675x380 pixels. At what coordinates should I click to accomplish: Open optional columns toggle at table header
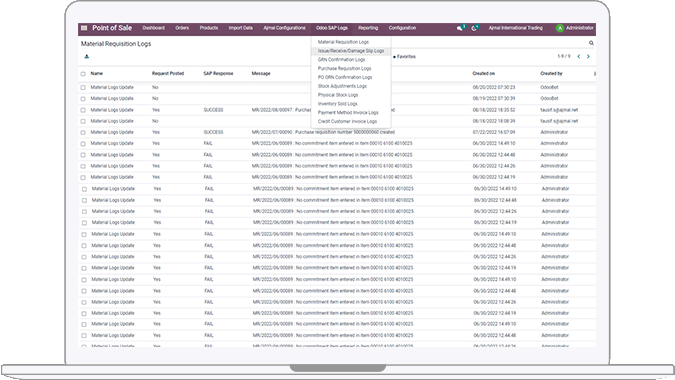click(594, 74)
